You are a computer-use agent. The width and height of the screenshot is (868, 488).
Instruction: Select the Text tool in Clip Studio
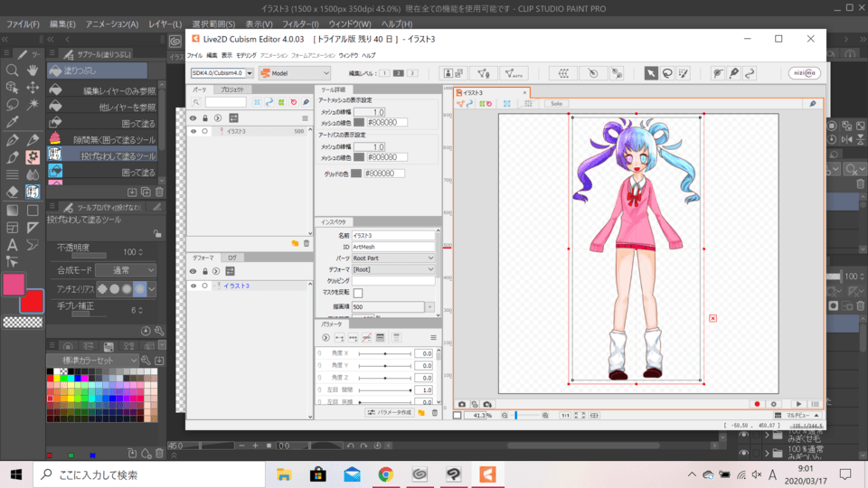click(x=12, y=245)
